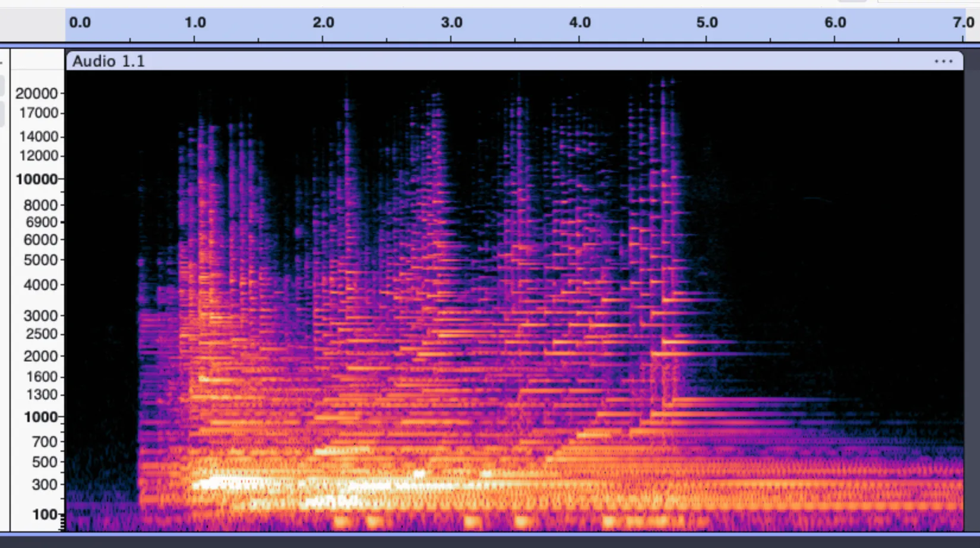Viewport: 980px width, 548px height.
Task: Zoom vertical ruler at the 6000 label
Action: tap(41, 240)
